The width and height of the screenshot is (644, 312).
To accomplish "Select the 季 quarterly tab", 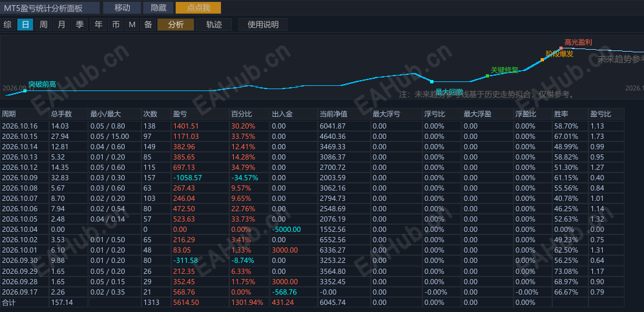I will [79, 25].
